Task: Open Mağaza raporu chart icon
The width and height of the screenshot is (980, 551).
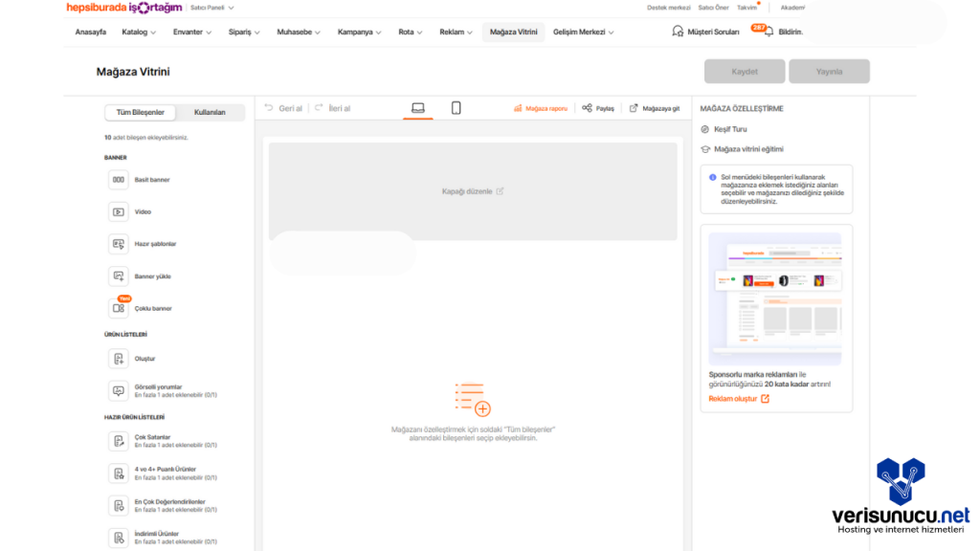Action: (518, 108)
